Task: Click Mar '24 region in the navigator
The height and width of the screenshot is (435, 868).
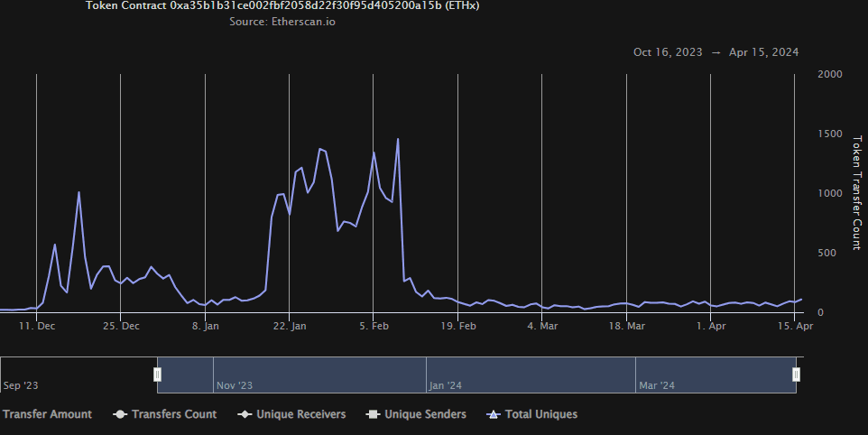Action: (657, 385)
